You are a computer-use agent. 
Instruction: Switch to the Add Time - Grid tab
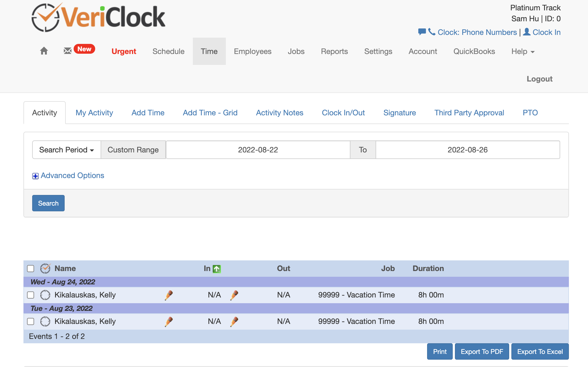(210, 113)
